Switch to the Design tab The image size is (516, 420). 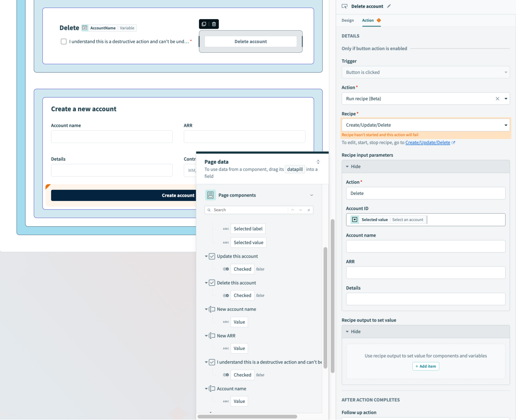pos(347,20)
